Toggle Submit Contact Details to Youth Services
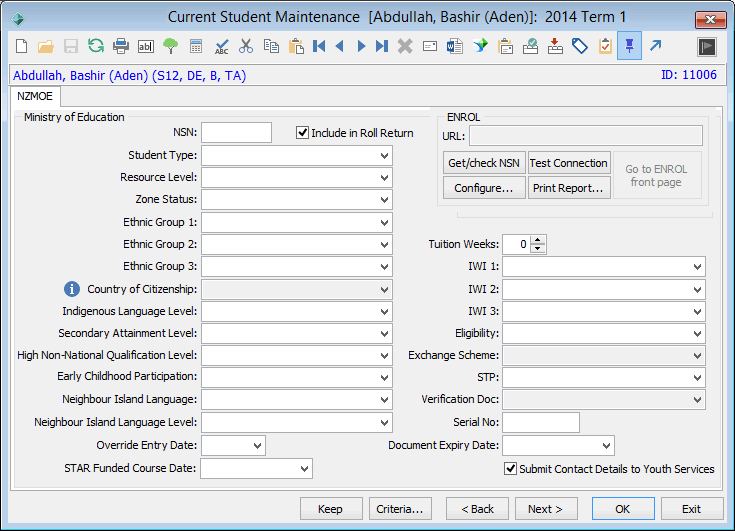Viewport: 735px width, 531px height. click(510, 469)
